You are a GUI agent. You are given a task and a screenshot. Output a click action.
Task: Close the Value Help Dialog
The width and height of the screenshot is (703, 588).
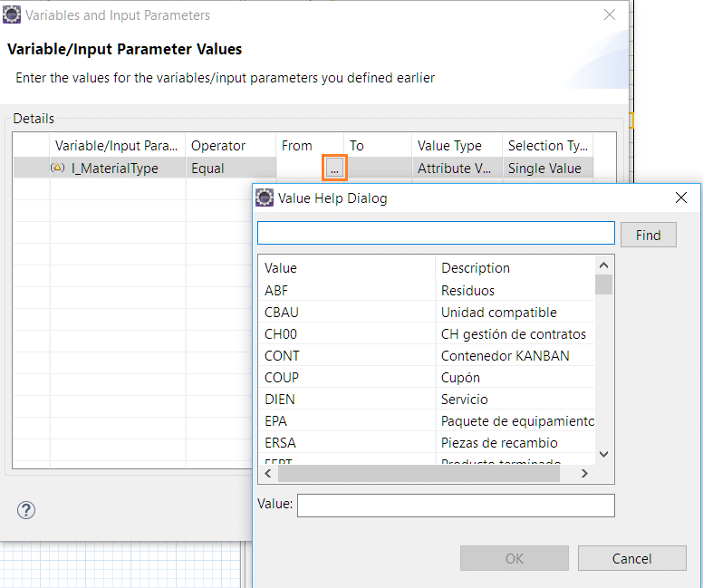[681, 198]
